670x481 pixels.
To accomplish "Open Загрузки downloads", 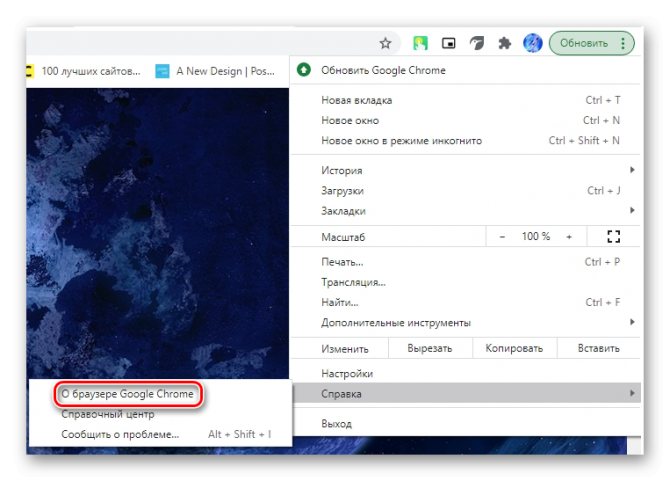I will tap(466, 191).
